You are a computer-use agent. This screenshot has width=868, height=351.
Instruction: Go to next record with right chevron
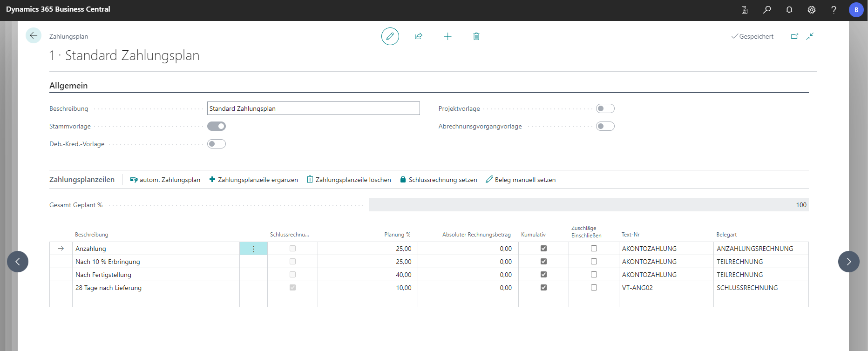(x=848, y=262)
